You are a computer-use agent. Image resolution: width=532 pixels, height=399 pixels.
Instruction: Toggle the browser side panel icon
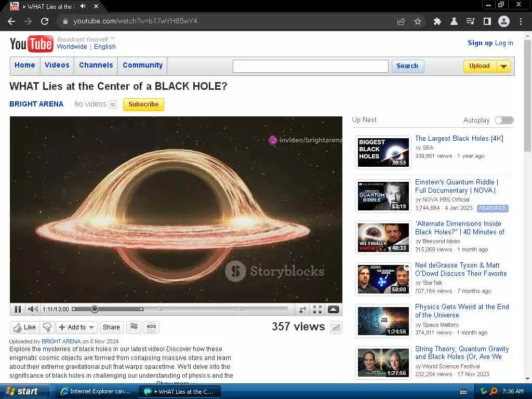[487, 21]
